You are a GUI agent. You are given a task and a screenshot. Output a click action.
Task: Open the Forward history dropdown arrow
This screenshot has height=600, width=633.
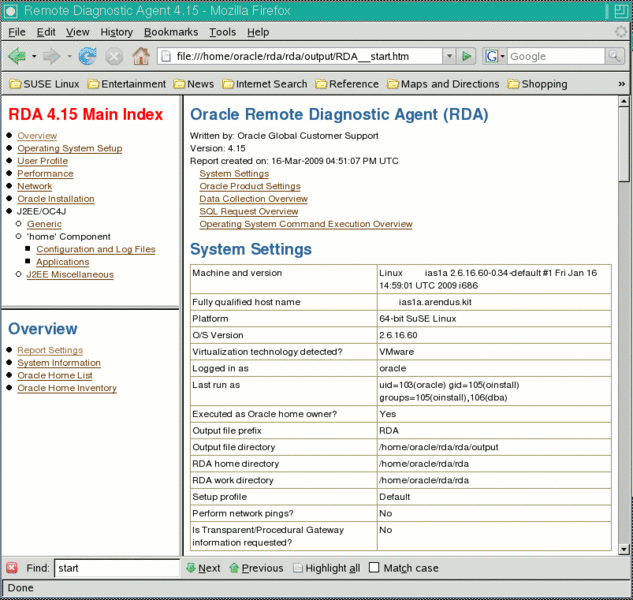click(69, 56)
